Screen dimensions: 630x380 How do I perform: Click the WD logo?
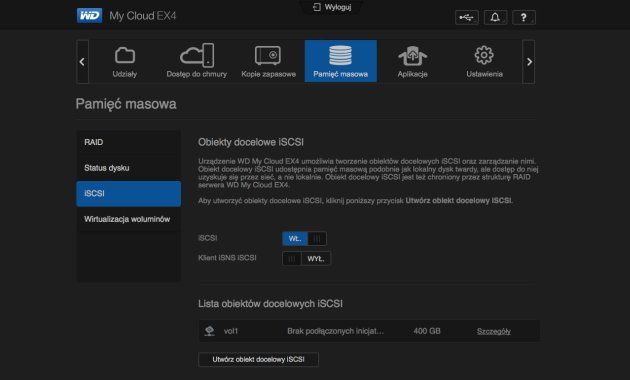pos(89,16)
